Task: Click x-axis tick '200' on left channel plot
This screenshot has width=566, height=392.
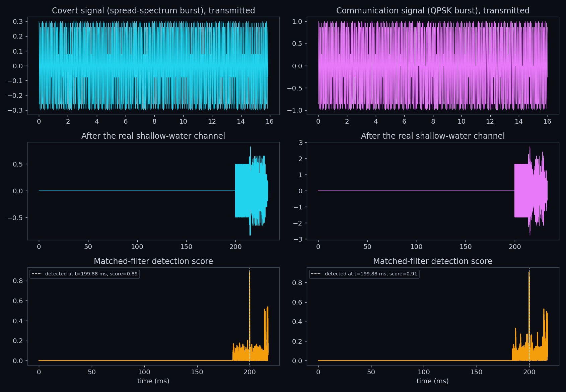Action: click(235, 247)
